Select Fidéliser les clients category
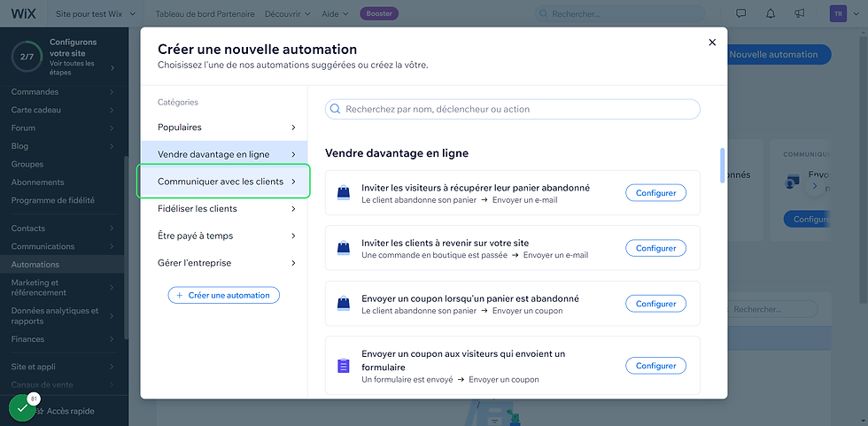 pyautogui.click(x=224, y=209)
